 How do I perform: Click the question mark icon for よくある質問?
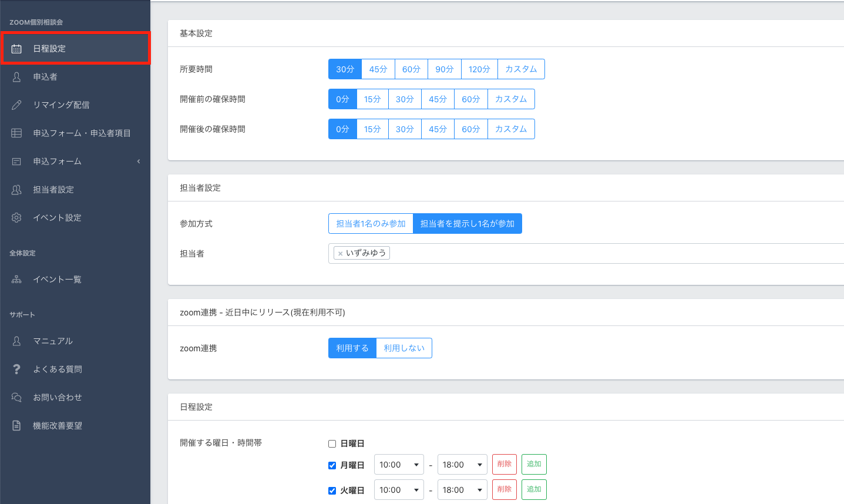(x=16, y=369)
